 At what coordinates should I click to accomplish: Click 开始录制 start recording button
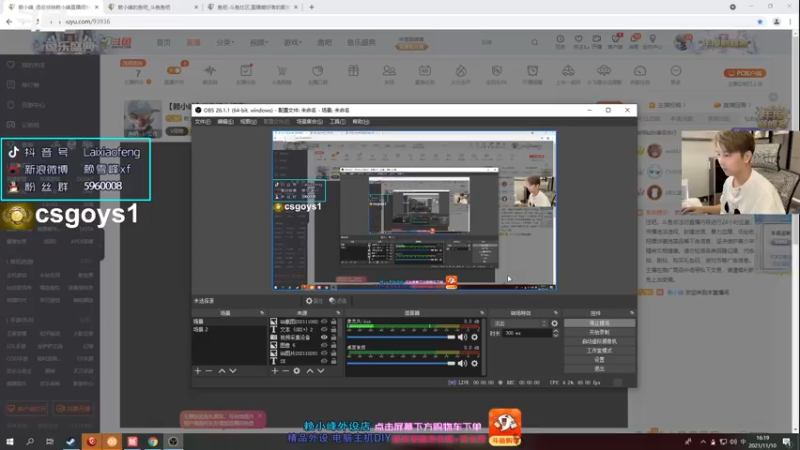click(599, 333)
